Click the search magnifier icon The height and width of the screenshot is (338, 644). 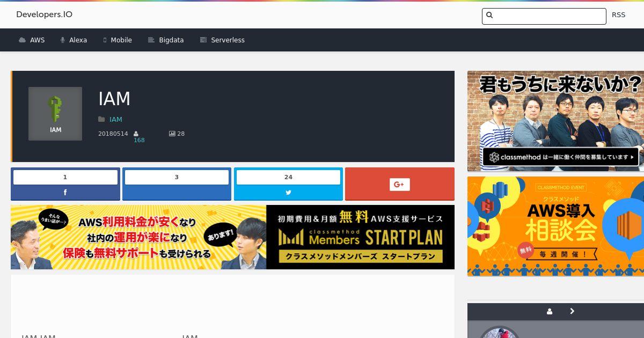pos(489,15)
